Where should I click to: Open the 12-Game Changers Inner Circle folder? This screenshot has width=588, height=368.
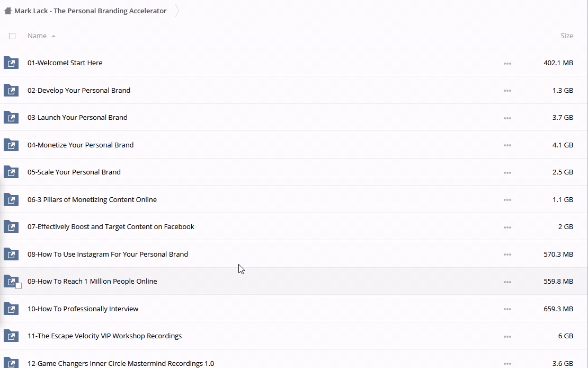point(121,363)
